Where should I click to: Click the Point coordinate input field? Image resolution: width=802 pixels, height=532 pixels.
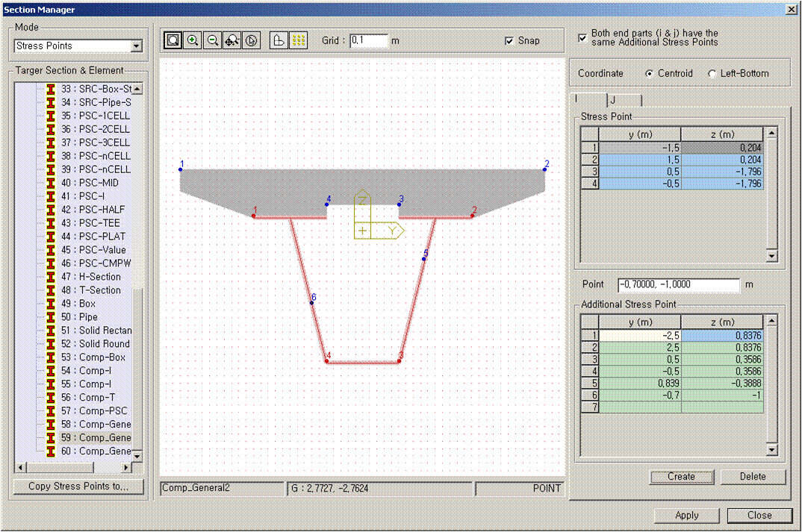[678, 284]
